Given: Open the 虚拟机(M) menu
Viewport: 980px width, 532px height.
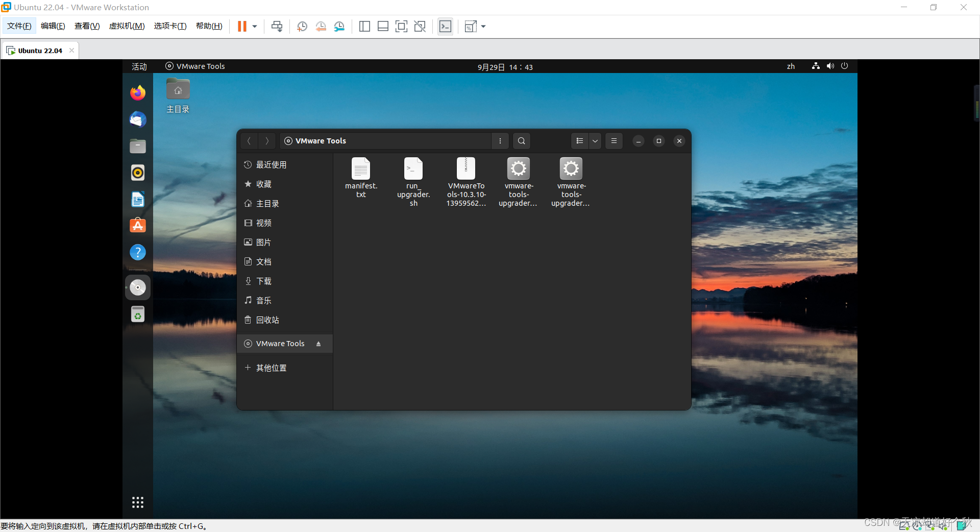Looking at the screenshot, I should pyautogui.click(x=127, y=26).
